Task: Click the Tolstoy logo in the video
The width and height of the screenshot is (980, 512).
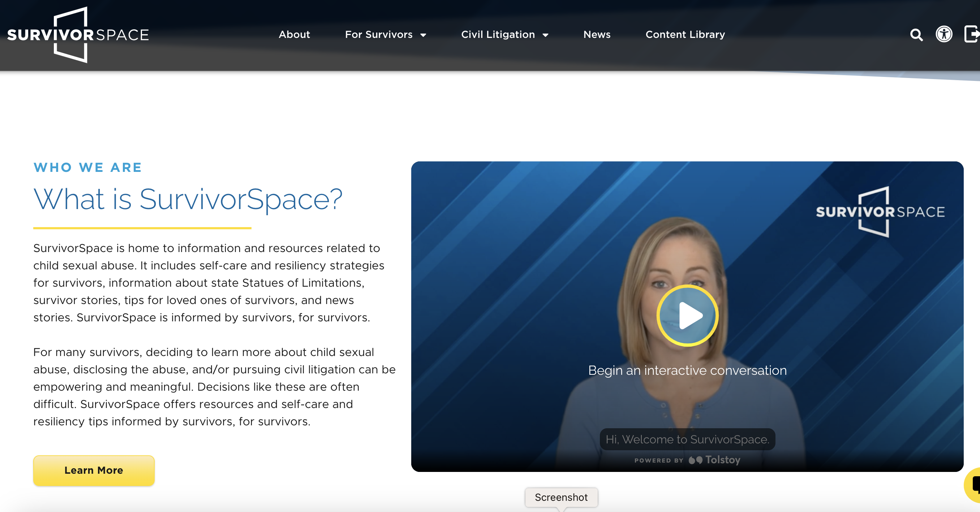Action: coord(715,460)
